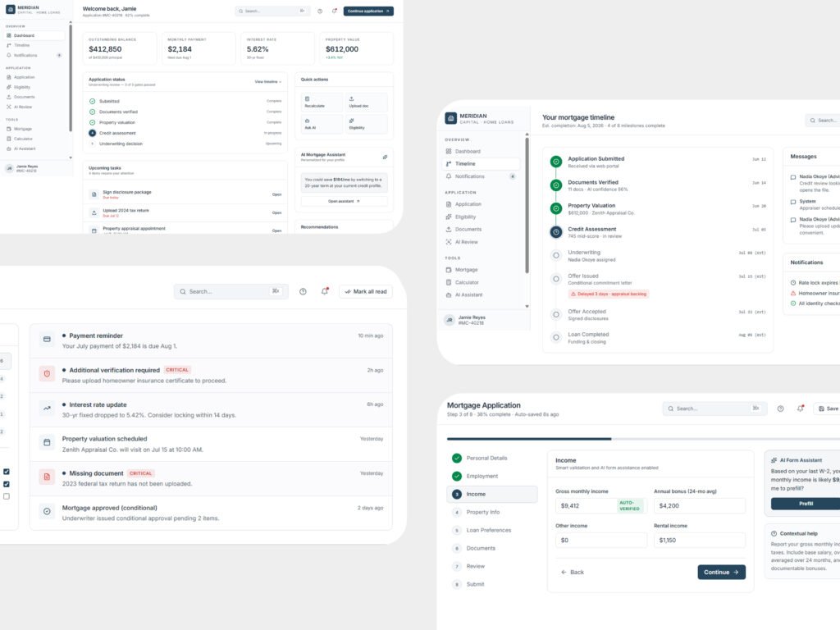Click the sparkle icon in AI Mortgage Assistant card
Viewport: 840px width, 630px height.
point(385,157)
